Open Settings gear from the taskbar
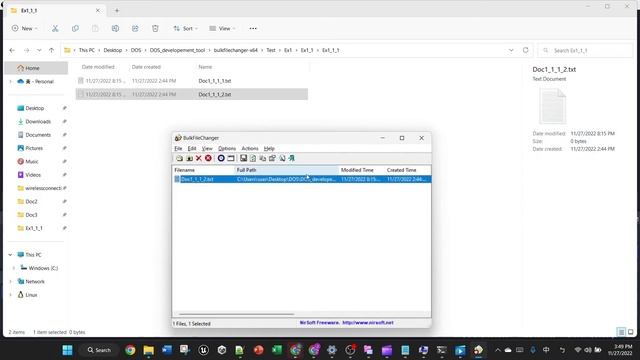The height and width of the screenshot is (360, 640). [332, 350]
